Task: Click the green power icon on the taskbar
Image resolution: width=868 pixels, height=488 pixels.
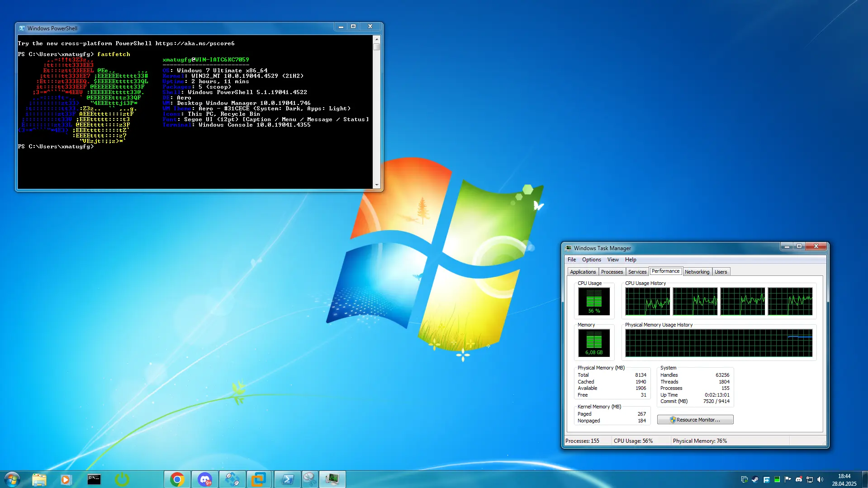Action: (x=122, y=479)
